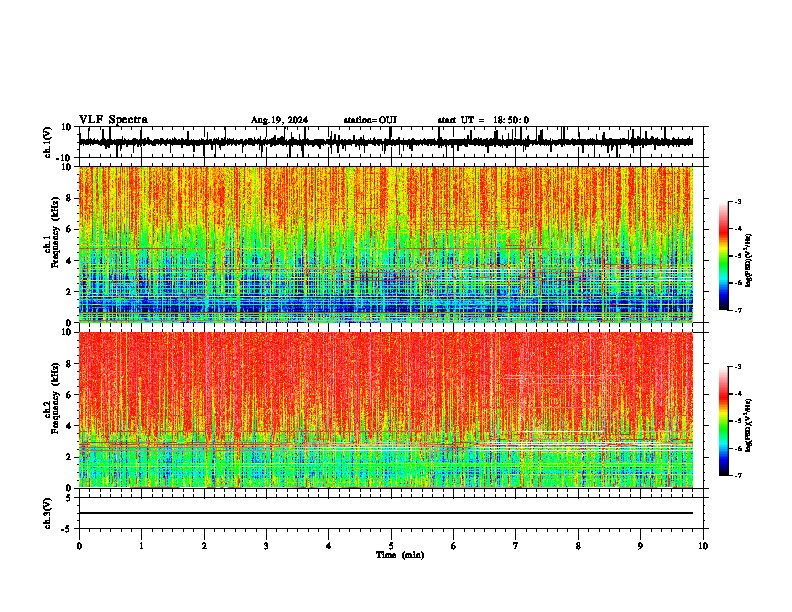Click the 'Time (min)' axis label
This screenshot has height=612, width=792.
coord(400,555)
